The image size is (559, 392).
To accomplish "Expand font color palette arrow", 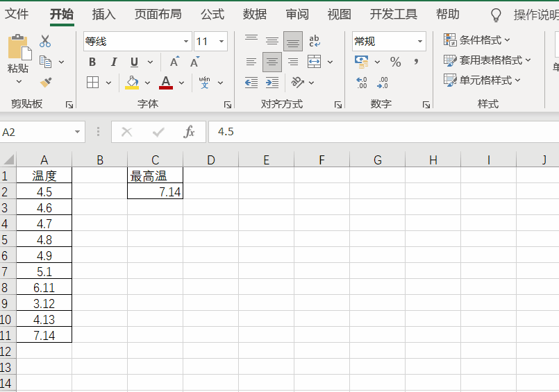I will pos(181,83).
